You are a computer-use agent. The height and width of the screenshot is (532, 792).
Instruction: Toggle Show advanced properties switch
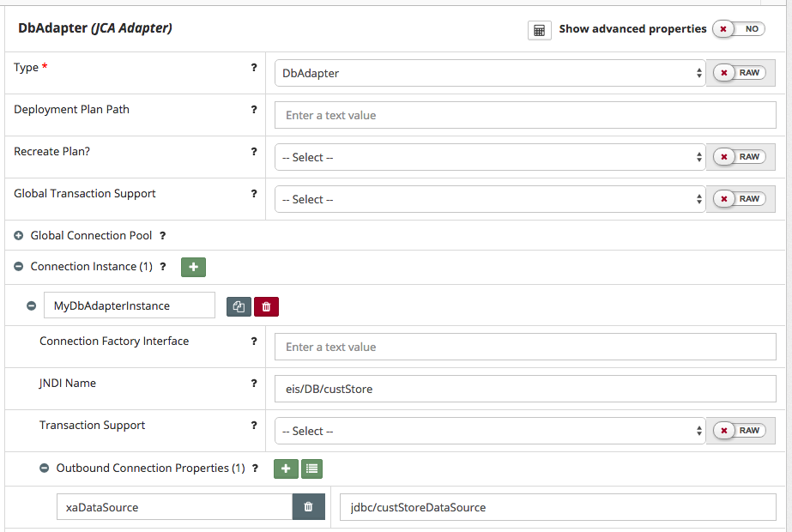741,29
